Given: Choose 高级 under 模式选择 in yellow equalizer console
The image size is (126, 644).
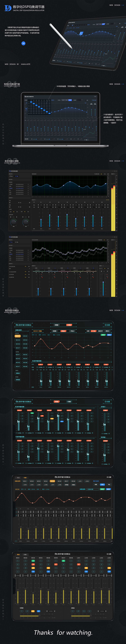Looking at the screenshot, I should (x=103, y=485).
